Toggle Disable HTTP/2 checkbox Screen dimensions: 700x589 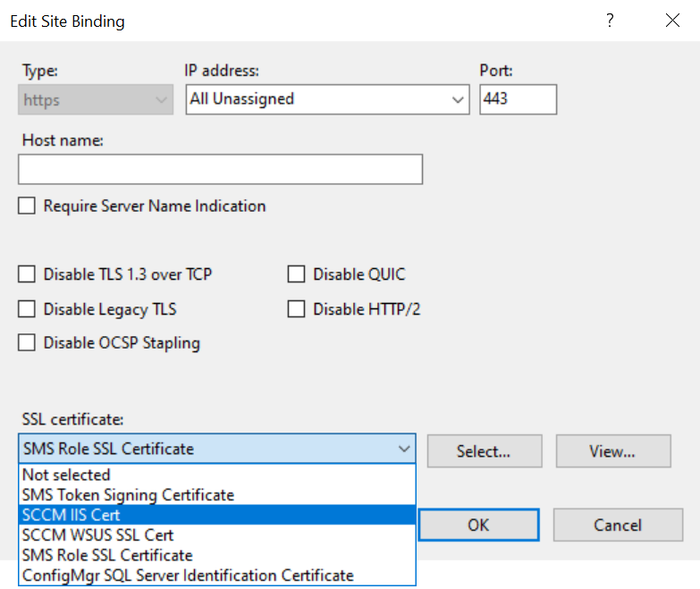pos(297,308)
